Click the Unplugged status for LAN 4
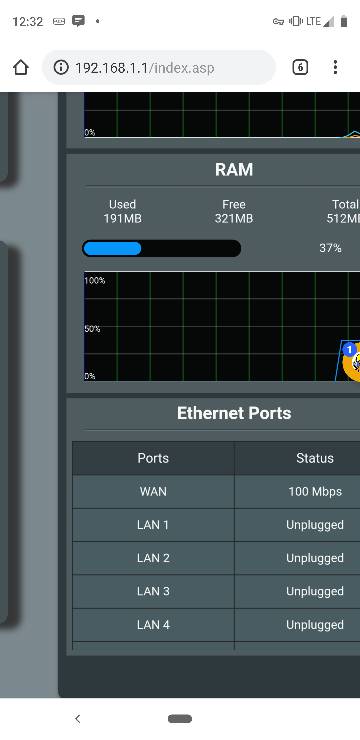This screenshot has width=360, height=740. pos(315,625)
